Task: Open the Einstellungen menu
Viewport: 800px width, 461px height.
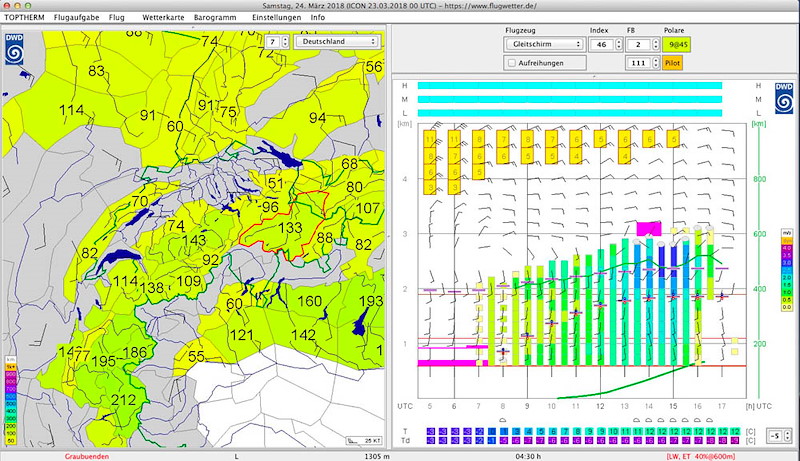Action: [277, 17]
